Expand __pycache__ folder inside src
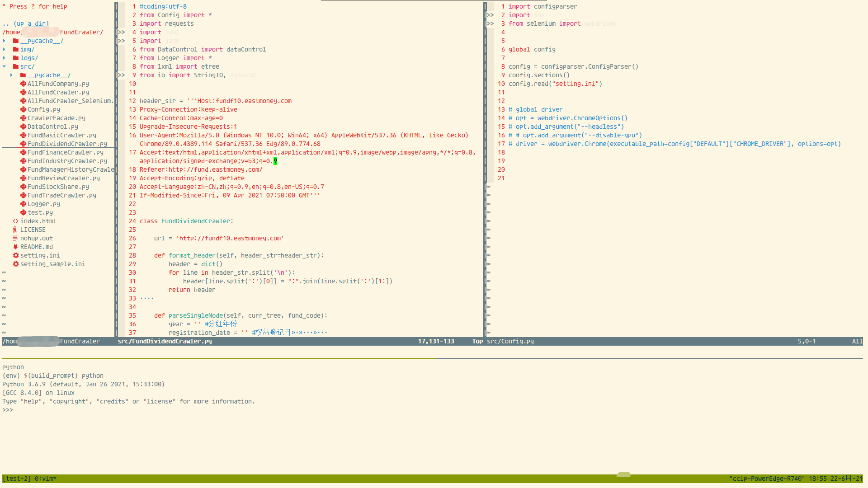868x488 pixels. (11, 75)
